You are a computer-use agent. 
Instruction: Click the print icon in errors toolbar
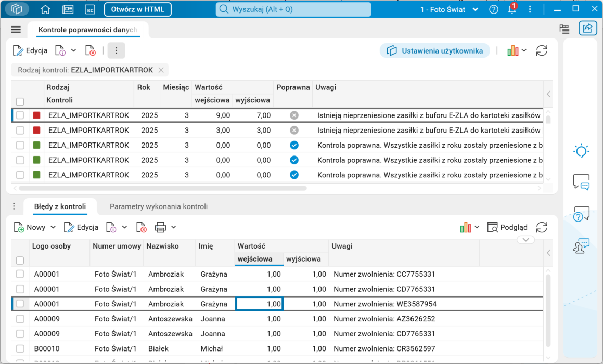click(x=160, y=227)
